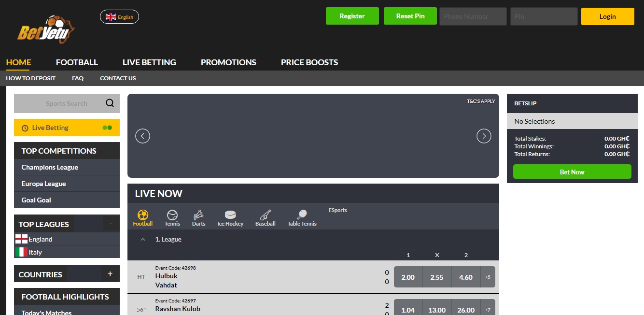
Task: Click the Reset Pin button
Action: [x=410, y=16]
